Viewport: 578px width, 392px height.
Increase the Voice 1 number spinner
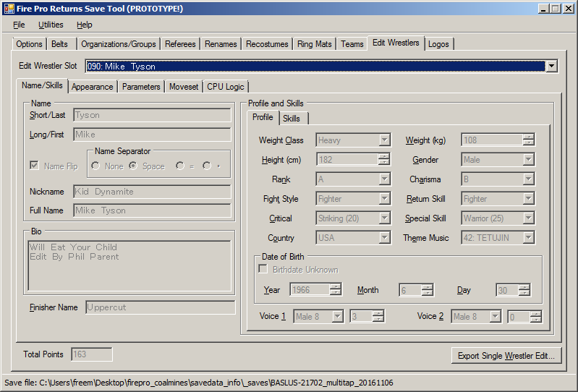[x=378, y=313]
